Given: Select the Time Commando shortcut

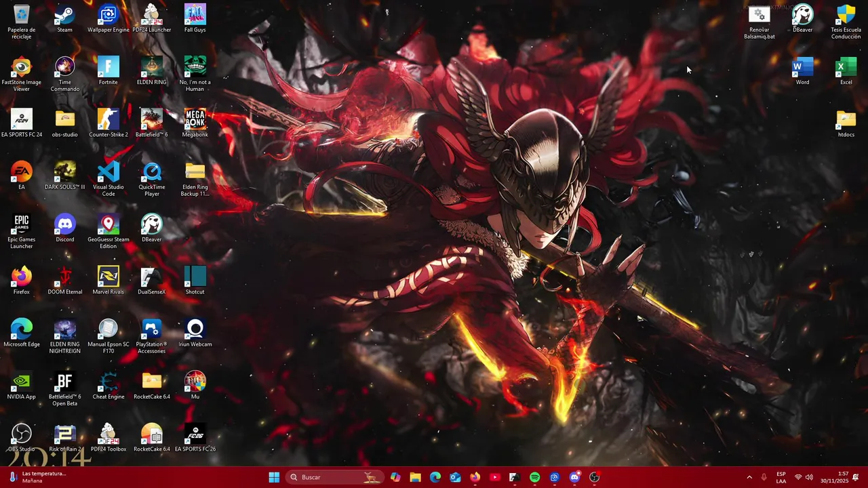Looking at the screenshot, I should click(64, 74).
